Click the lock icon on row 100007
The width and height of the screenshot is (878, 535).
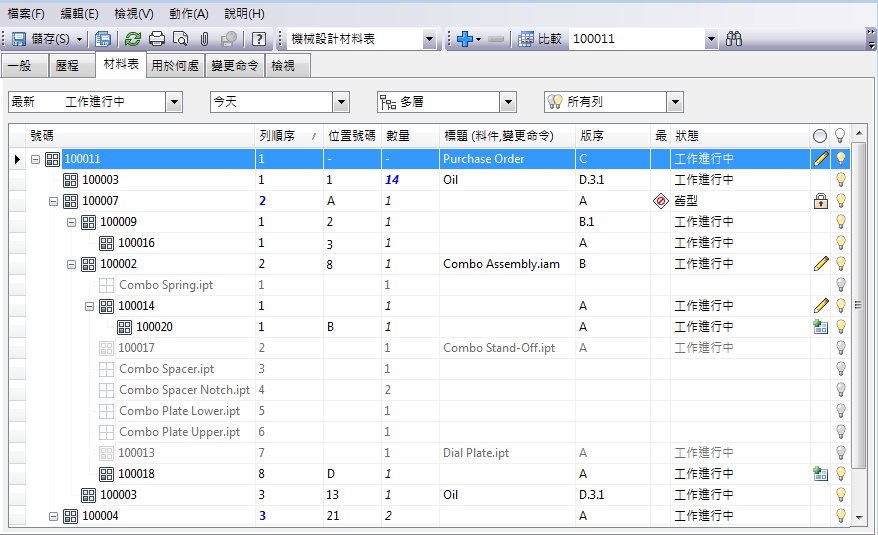[x=821, y=201]
